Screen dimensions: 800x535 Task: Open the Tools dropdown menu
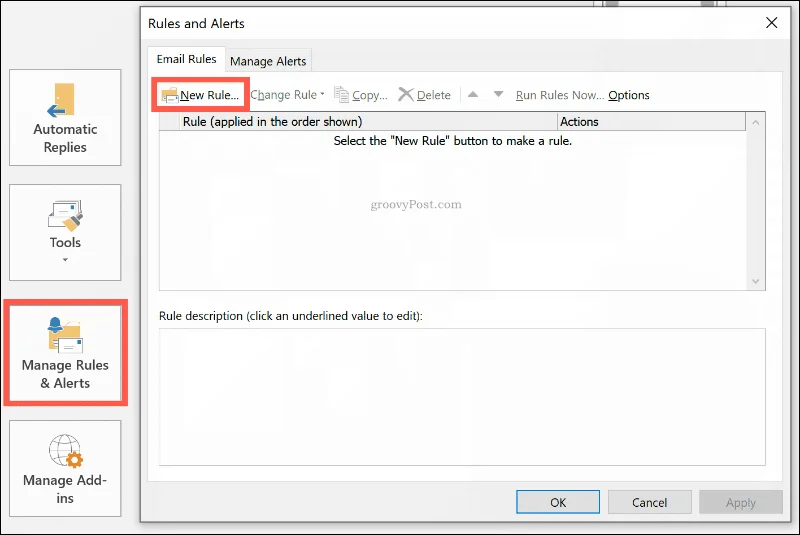point(65,233)
